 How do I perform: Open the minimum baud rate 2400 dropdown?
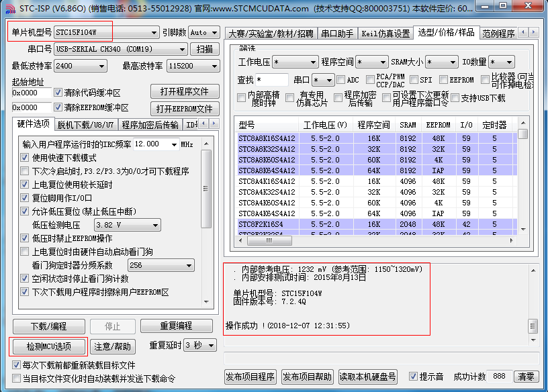[x=101, y=66]
